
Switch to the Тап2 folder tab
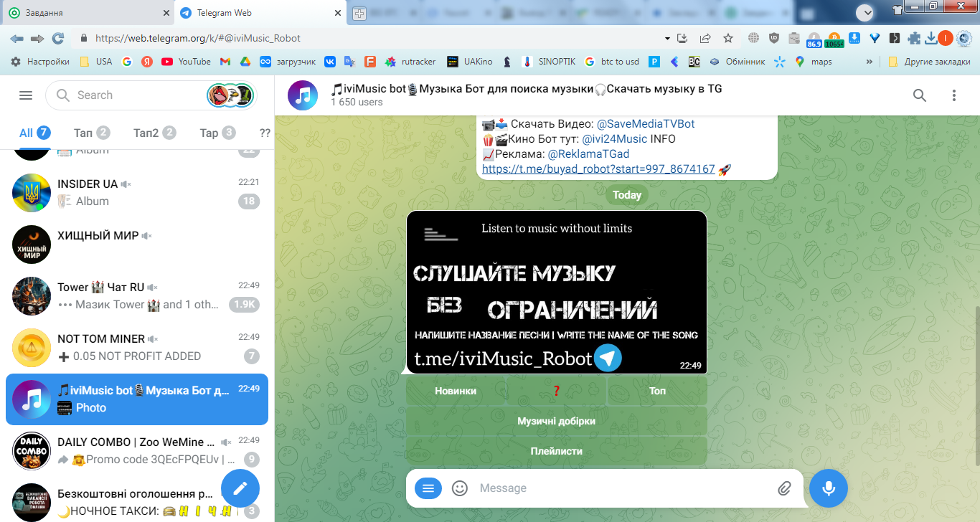[154, 133]
